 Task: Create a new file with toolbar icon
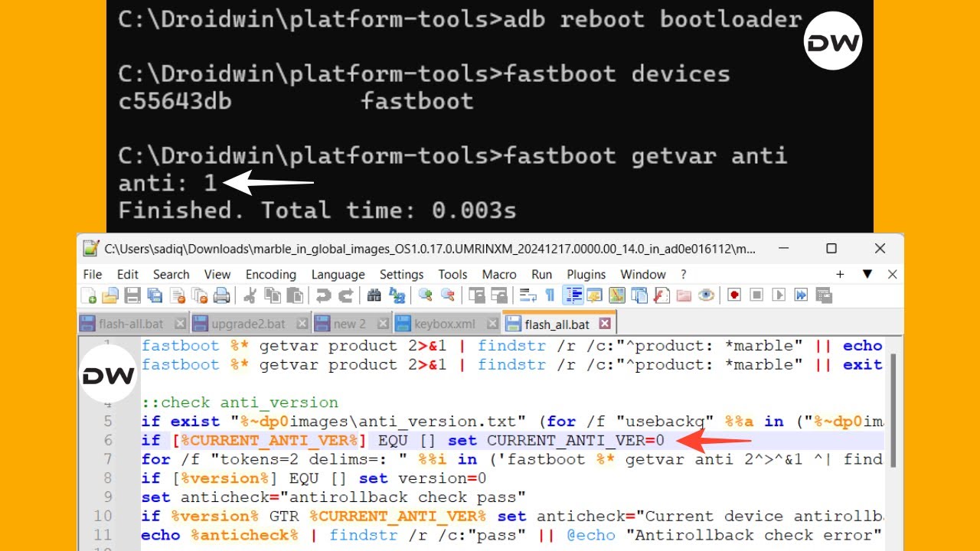89,295
